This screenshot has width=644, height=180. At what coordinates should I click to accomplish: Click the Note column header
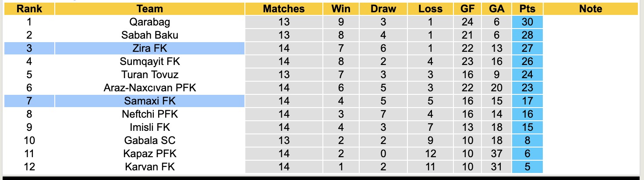pyautogui.click(x=590, y=9)
